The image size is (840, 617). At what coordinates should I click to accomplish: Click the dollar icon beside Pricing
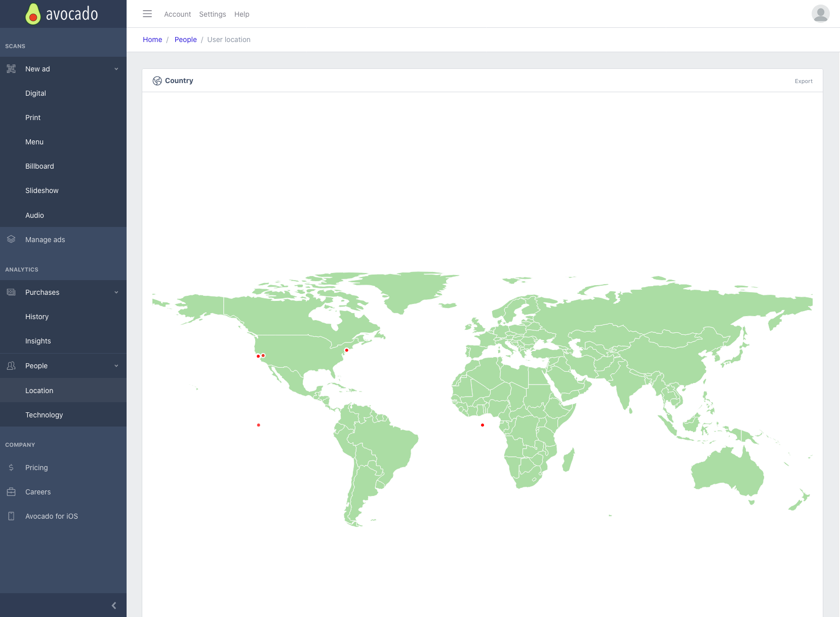point(11,468)
